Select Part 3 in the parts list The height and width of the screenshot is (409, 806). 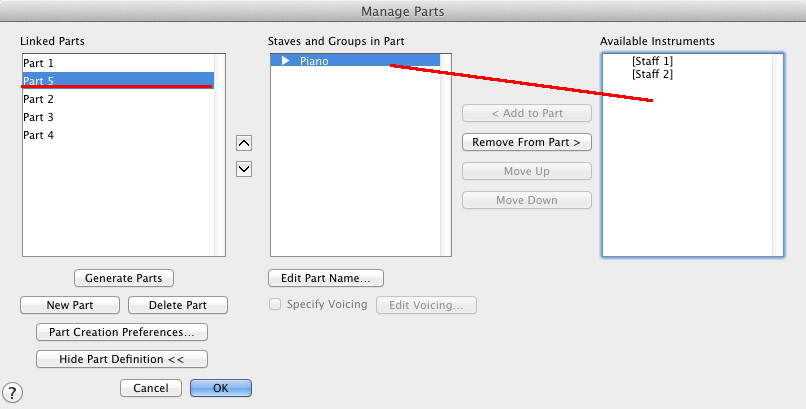39,117
